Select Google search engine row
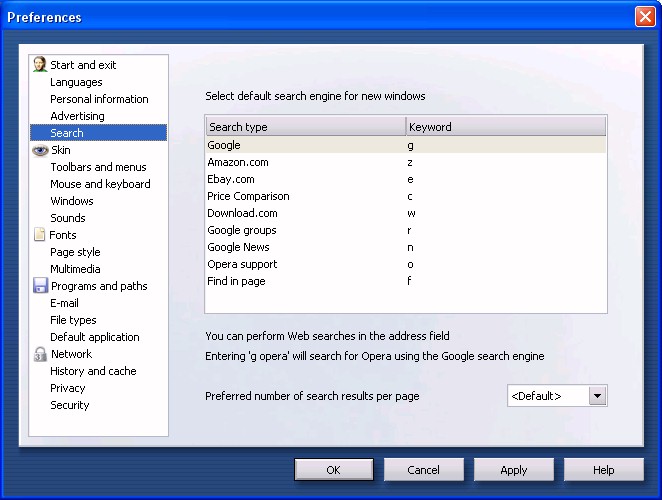 pyautogui.click(x=406, y=145)
